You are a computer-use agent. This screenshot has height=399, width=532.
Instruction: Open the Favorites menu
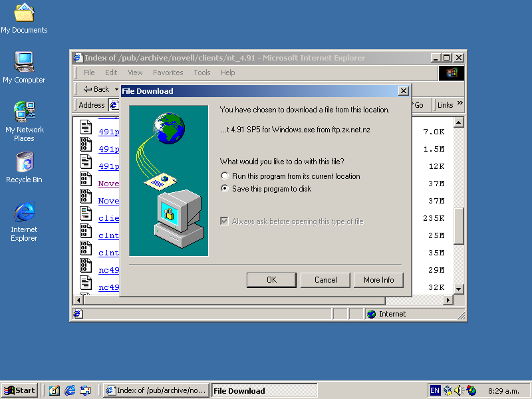[168, 72]
